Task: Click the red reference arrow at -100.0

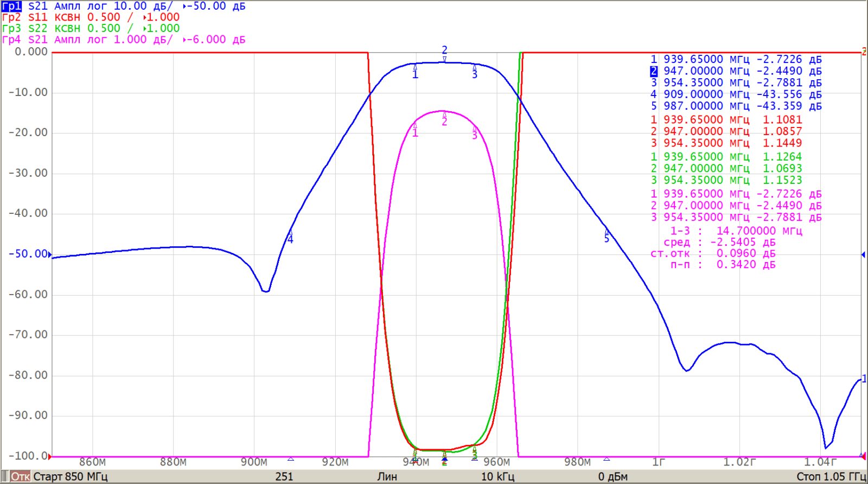Action: [x=50, y=456]
